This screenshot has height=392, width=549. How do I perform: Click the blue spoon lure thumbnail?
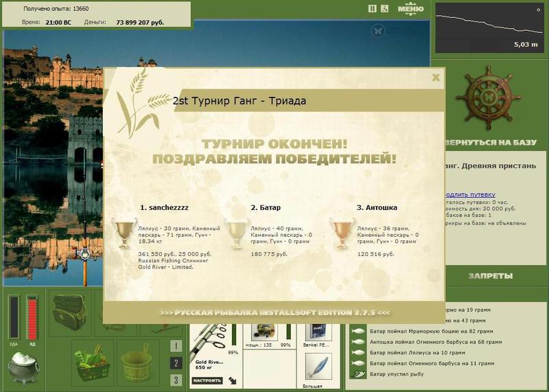[318, 367]
